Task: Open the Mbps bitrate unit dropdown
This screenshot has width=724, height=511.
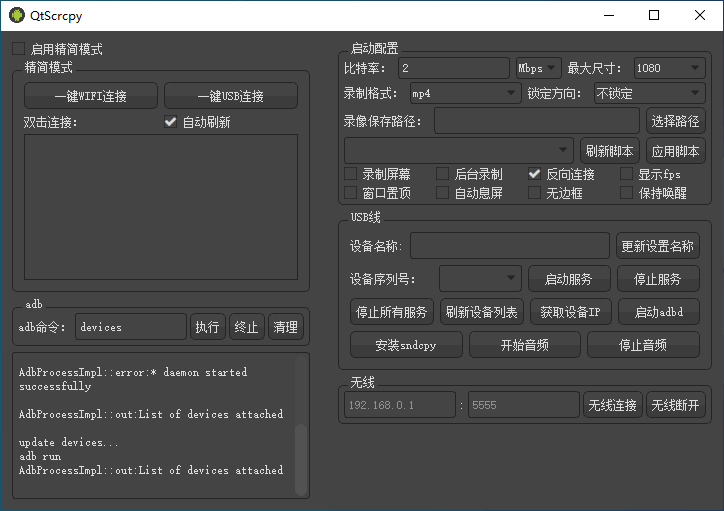Action: tap(538, 68)
